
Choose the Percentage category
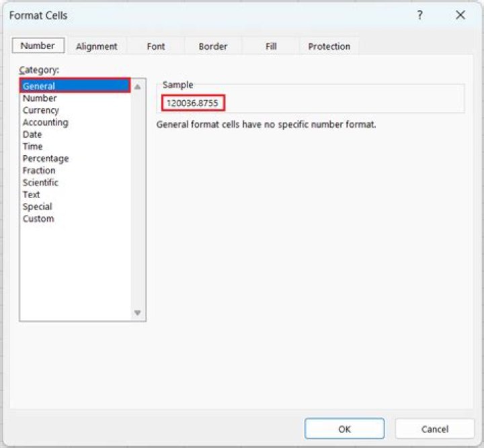pyautogui.click(x=46, y=159)
